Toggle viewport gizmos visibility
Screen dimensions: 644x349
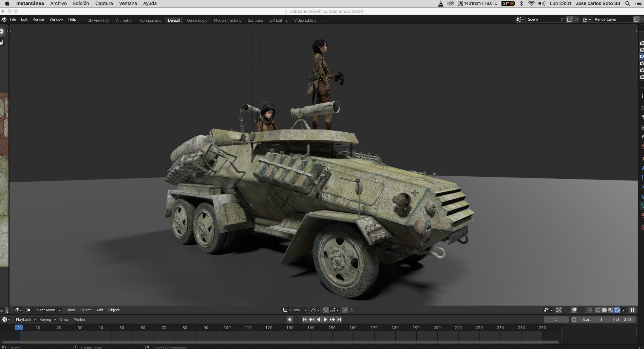tap(559, 310)
